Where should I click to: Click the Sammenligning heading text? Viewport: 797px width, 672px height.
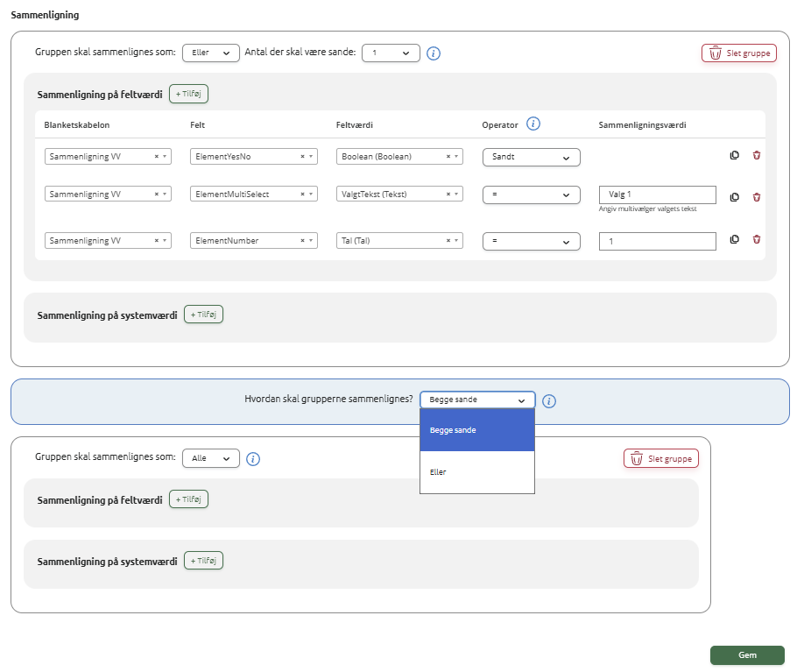tap(45, 15)
